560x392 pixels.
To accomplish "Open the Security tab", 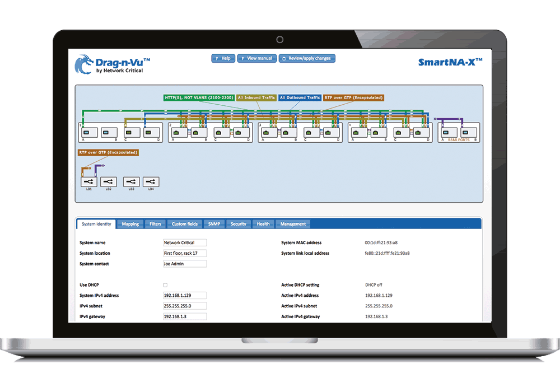I will [239, 224].
